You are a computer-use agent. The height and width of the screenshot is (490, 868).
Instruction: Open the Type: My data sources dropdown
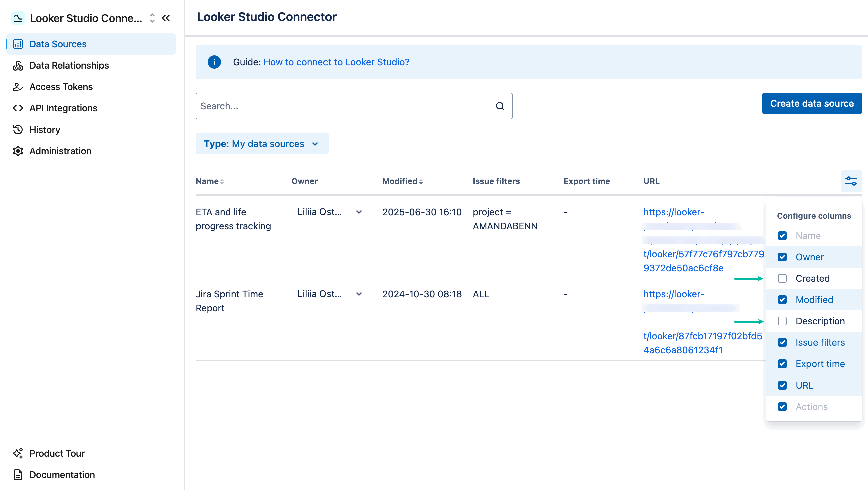pos(262,144)
